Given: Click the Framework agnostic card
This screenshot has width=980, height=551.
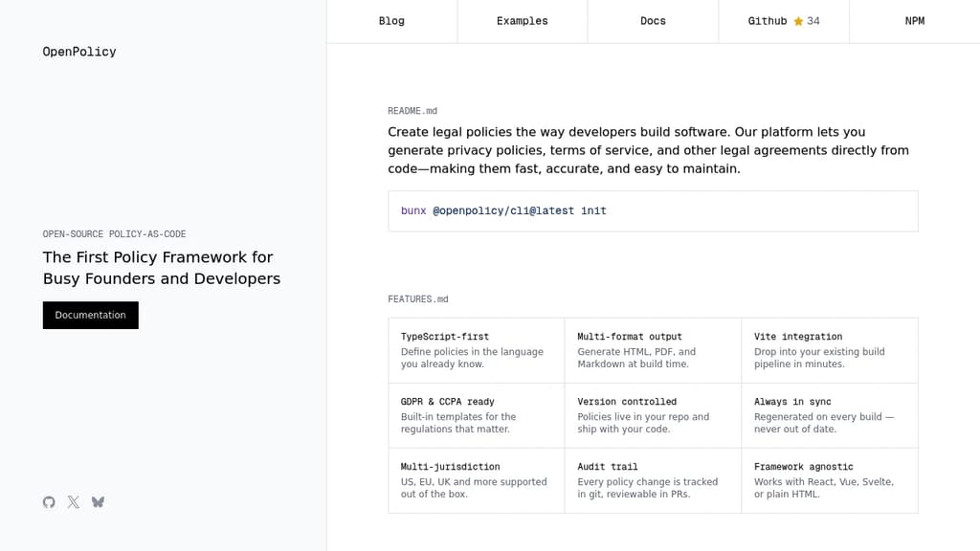Looking at the screenshot, I should click(829, 480).
